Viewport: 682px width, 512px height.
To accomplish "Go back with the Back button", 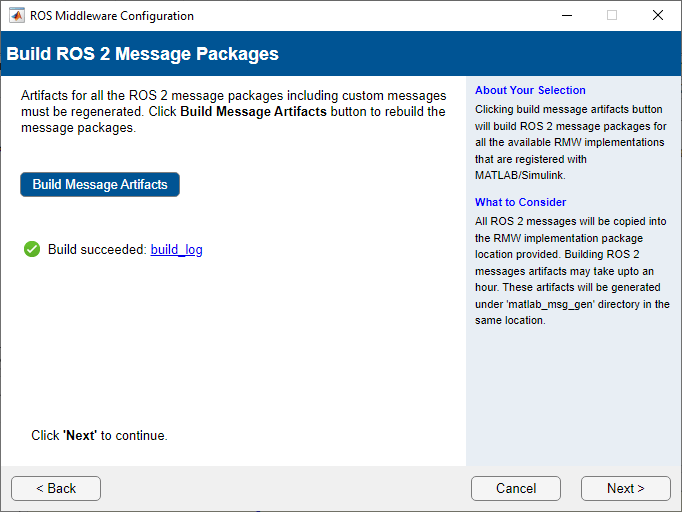I will (x=56, y=488).
